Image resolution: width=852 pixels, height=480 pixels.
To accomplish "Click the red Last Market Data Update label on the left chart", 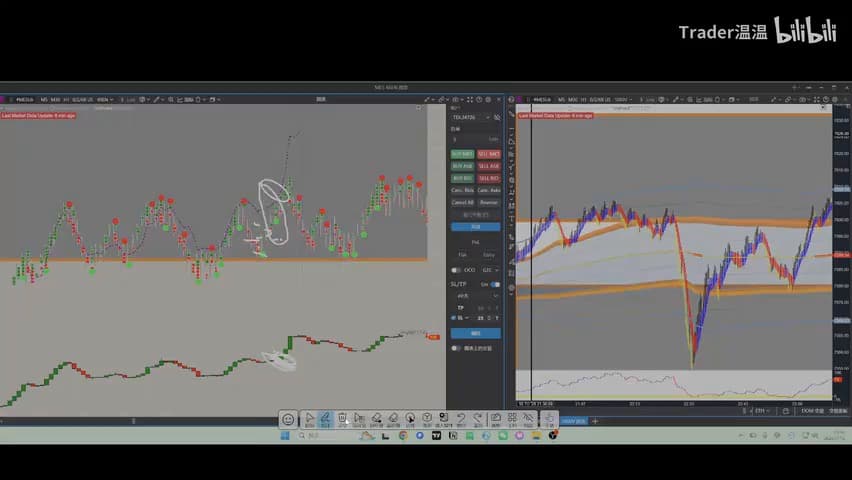I will coord(38,115).
